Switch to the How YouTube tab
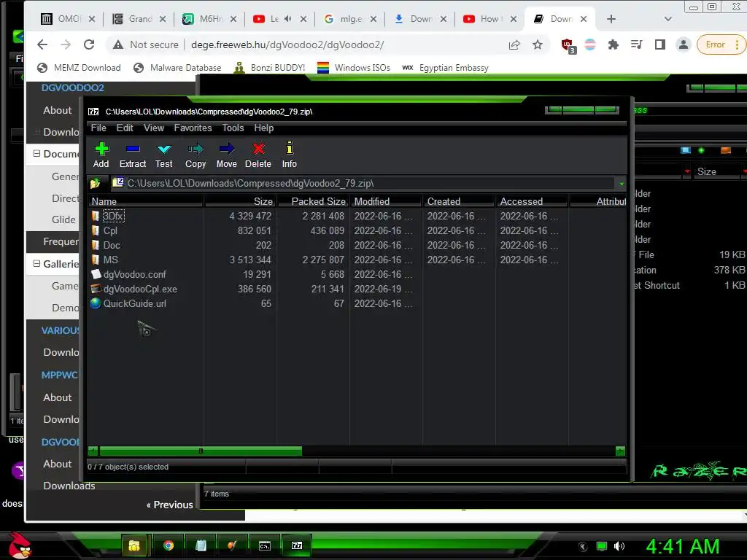Viewport: 747px width, 560px height. 489,19
